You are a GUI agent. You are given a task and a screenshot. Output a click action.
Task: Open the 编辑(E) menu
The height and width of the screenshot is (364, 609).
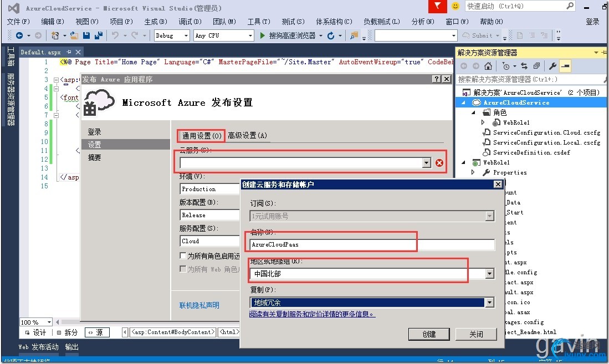53,22
